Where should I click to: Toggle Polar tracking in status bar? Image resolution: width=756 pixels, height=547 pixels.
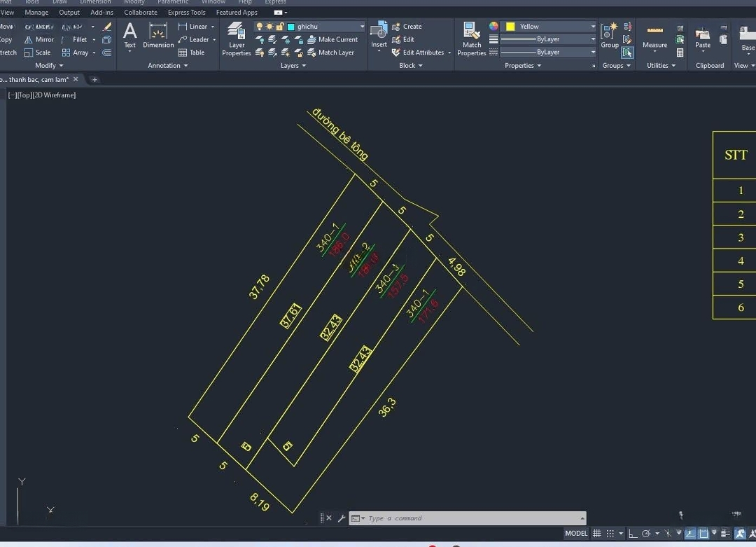(646, 534)
